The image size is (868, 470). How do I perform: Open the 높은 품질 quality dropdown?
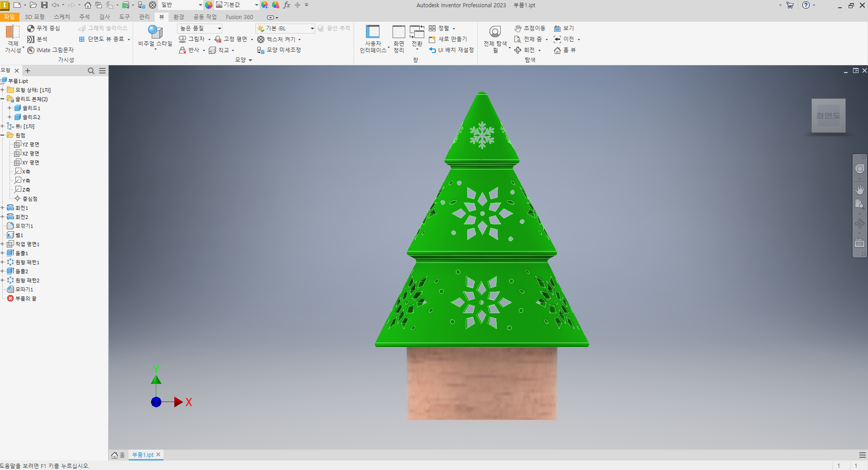click(200, 28)
